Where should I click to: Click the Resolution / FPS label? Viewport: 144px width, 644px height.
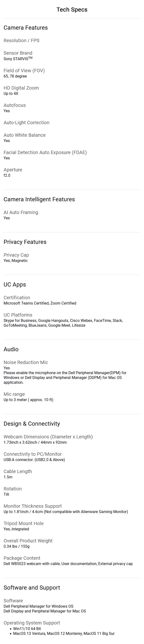(x=21, y=40)
